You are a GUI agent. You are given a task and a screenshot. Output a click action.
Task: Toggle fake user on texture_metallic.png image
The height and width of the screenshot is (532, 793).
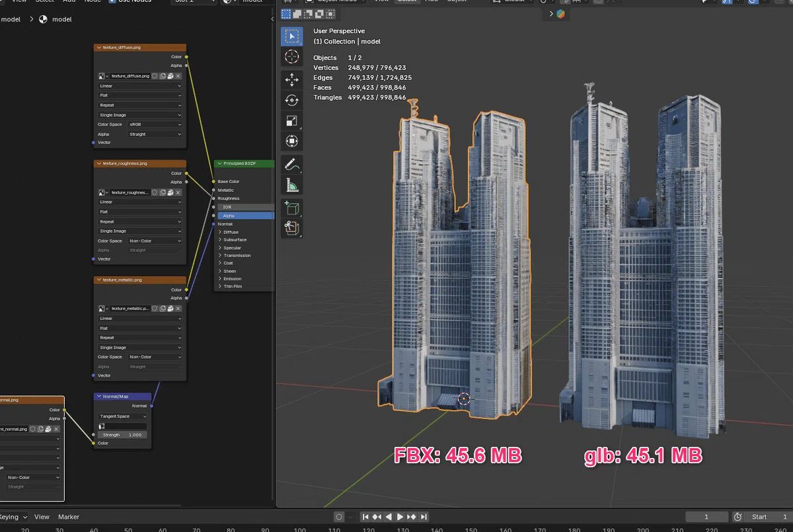pyautogui.click(x=155, y=309)
